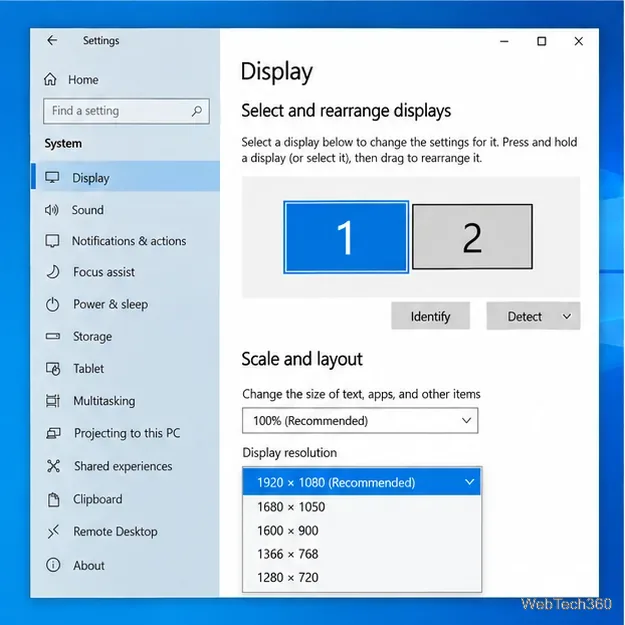Click the Sound speaker icon

(x=51, y=210)
